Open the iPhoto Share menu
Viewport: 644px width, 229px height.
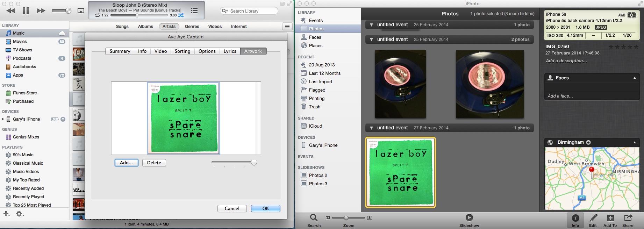point(628,221)
